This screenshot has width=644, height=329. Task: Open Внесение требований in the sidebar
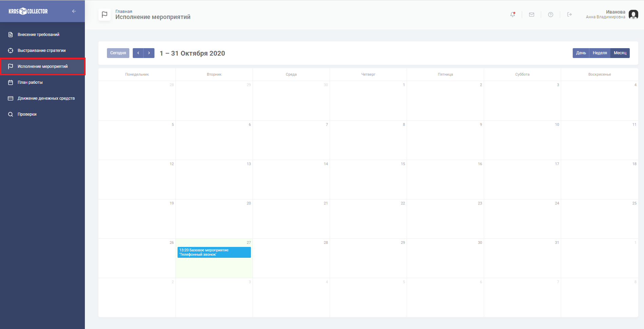38,35
